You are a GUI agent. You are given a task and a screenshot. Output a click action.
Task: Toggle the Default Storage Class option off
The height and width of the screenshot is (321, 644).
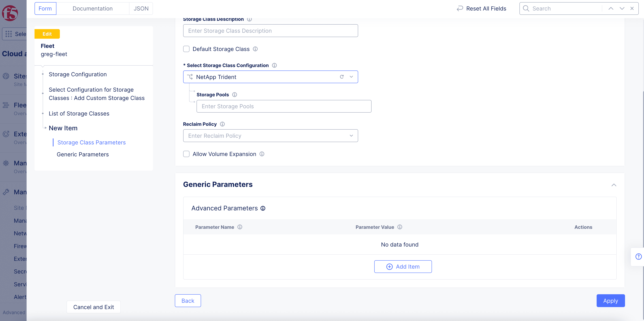(x=186, y=48)
